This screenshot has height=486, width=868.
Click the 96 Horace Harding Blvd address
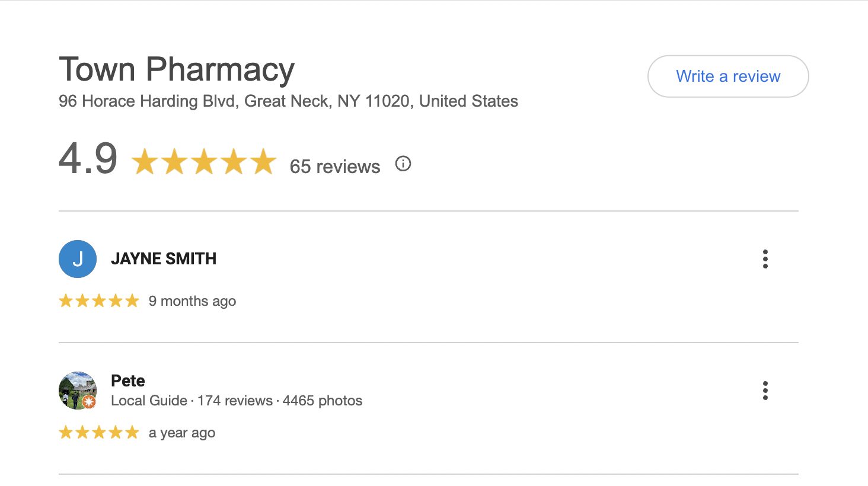288,101
